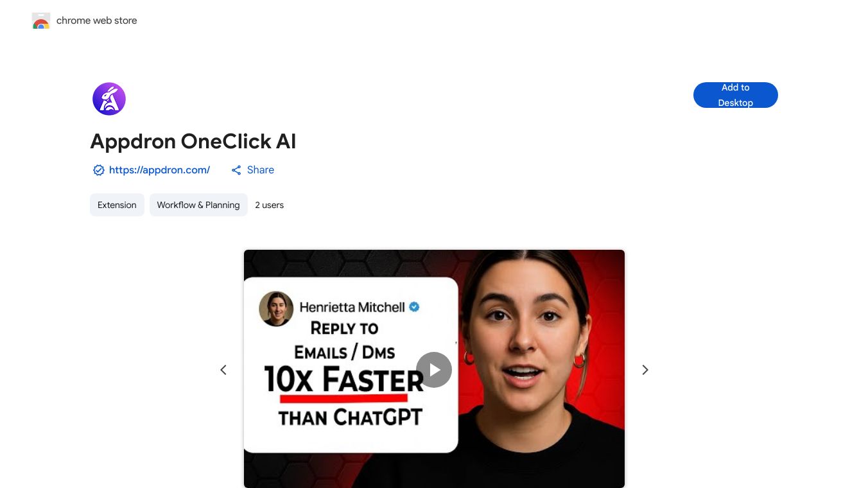This screenshot has width=868, height=488.
Task: Click the woman's face in video thumbnail
Action: click(526, 334)
